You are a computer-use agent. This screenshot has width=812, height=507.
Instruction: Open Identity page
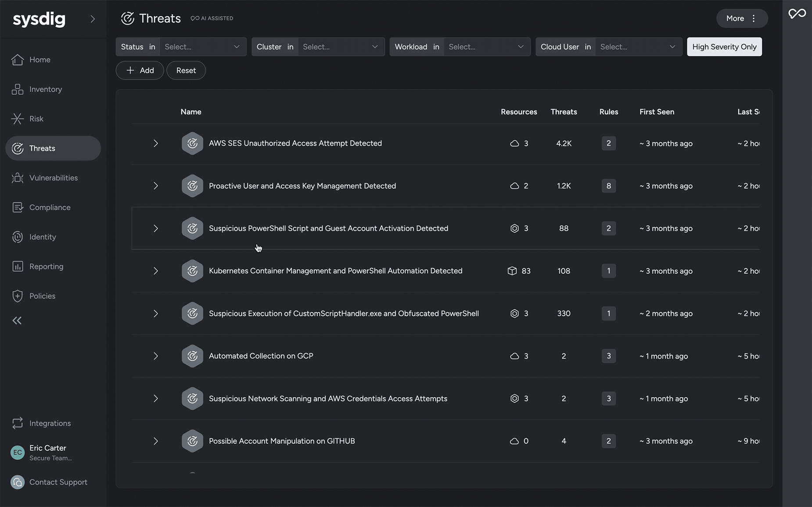point(43,237)
